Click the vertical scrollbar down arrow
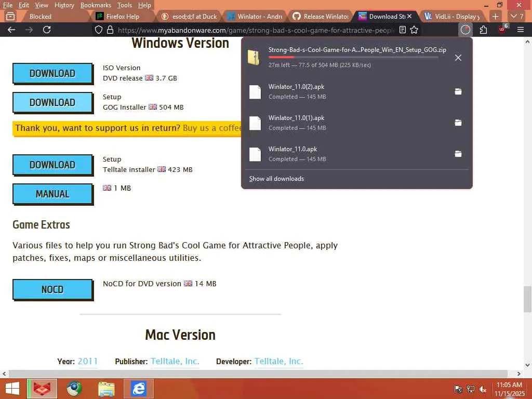 point(527,365)
